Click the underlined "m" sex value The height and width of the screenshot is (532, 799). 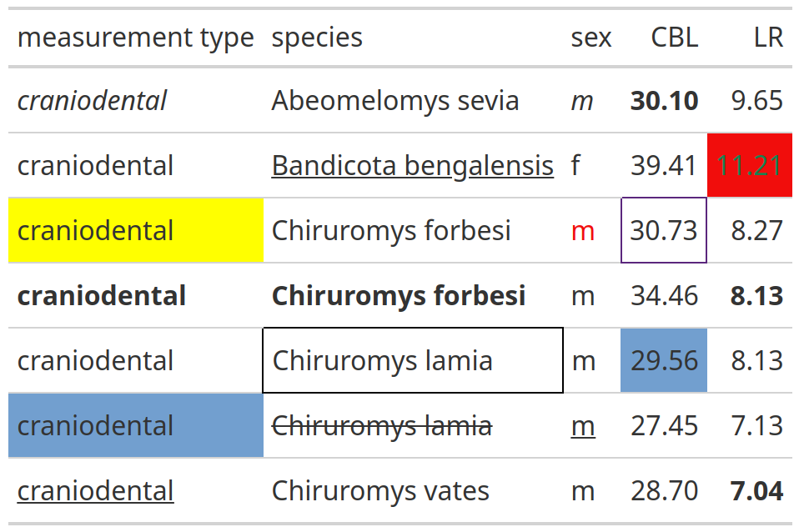coord(583,426)
